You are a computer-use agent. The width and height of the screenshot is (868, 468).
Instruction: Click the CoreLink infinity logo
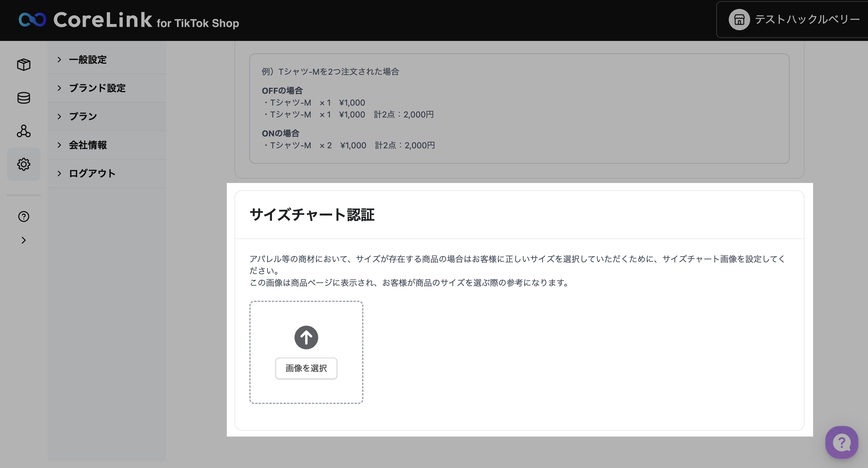coord(32,20)
